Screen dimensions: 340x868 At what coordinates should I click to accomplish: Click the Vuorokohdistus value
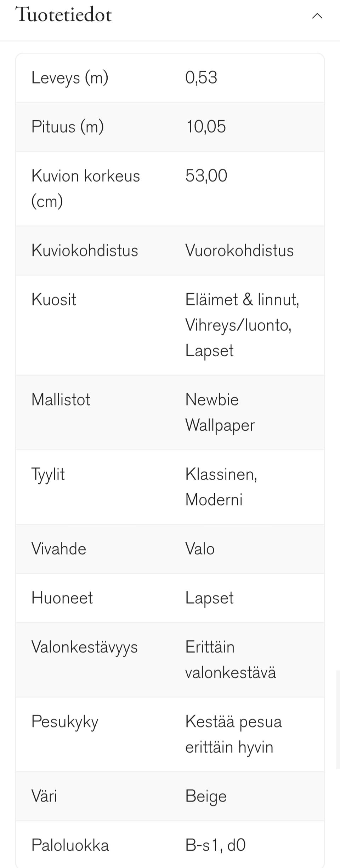[x=239, y=250]
